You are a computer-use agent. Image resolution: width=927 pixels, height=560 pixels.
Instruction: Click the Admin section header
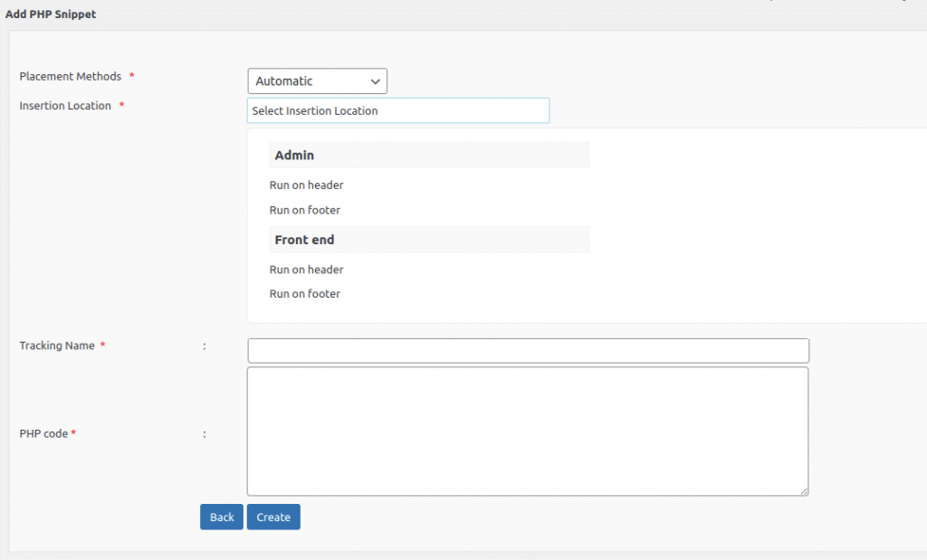point(295,155)
